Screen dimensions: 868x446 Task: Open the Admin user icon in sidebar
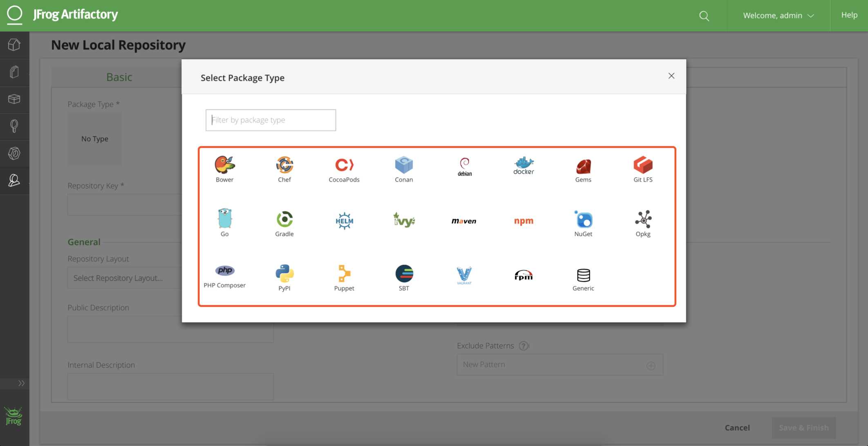tap(14, 181)
